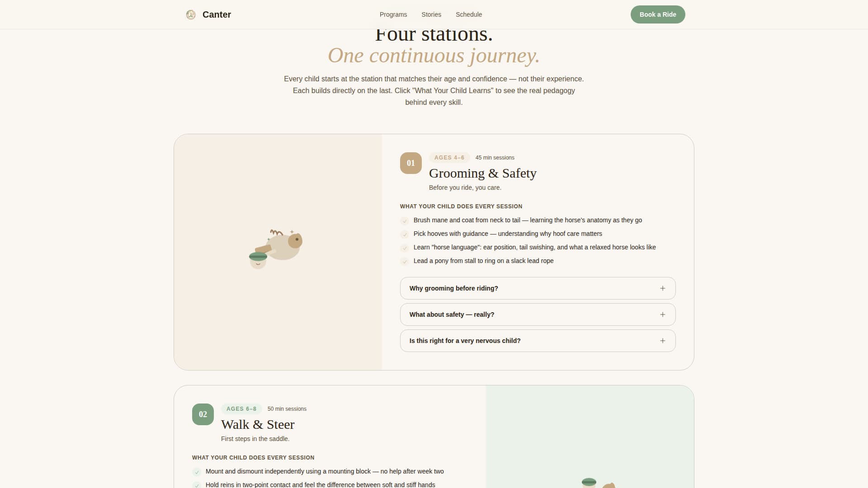Click 'Lead a pony from stall to ring' text
This screenshot has height=488, width=868.
click(x=484, y=261)
